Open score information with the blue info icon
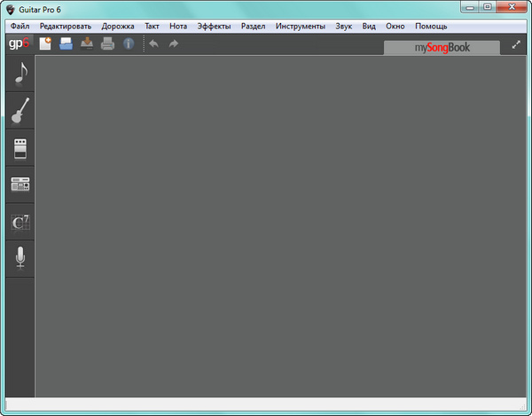Viewport: 532px width, 416px height. (x=129, y=43)
